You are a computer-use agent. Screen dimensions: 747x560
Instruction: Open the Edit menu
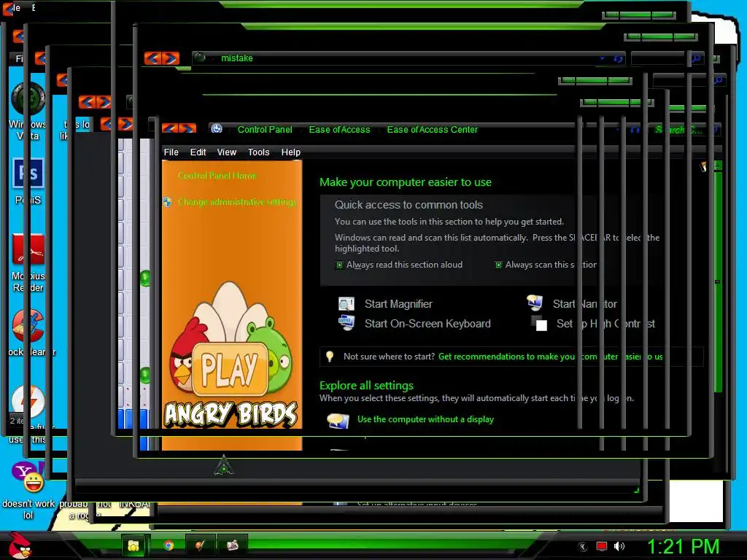coord(198,152)
